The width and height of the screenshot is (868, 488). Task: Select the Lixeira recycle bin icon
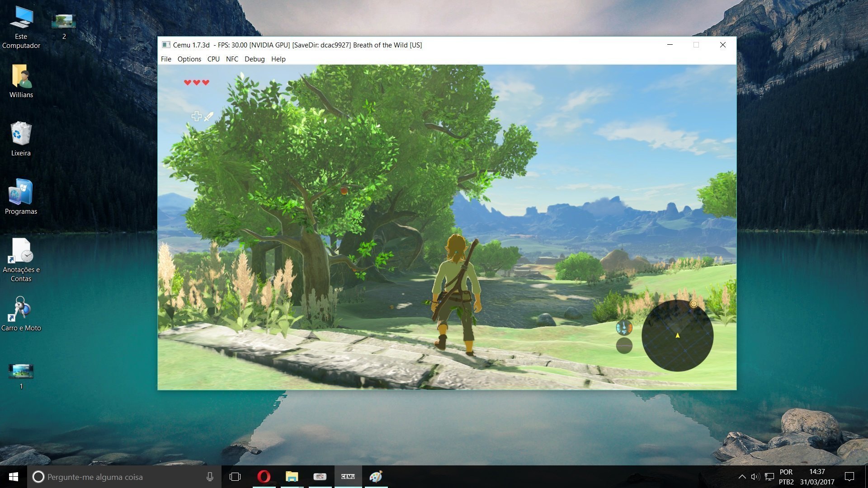pyautogui.click(x=21, y=139)
